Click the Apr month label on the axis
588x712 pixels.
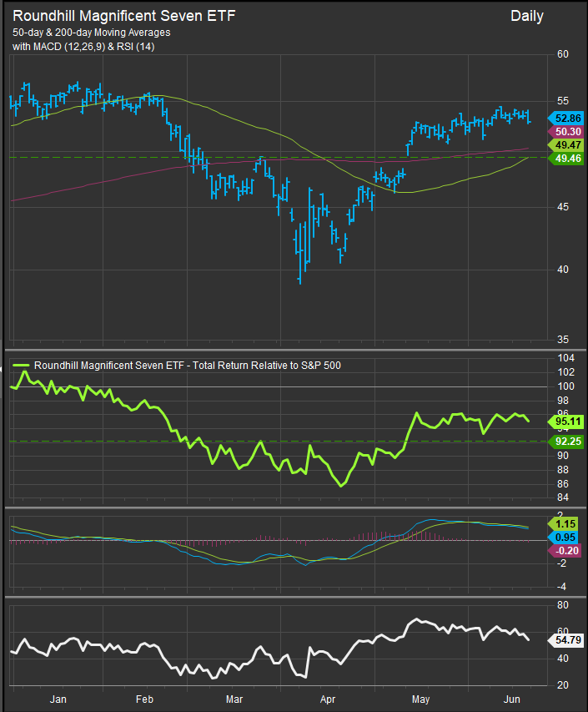328,699
